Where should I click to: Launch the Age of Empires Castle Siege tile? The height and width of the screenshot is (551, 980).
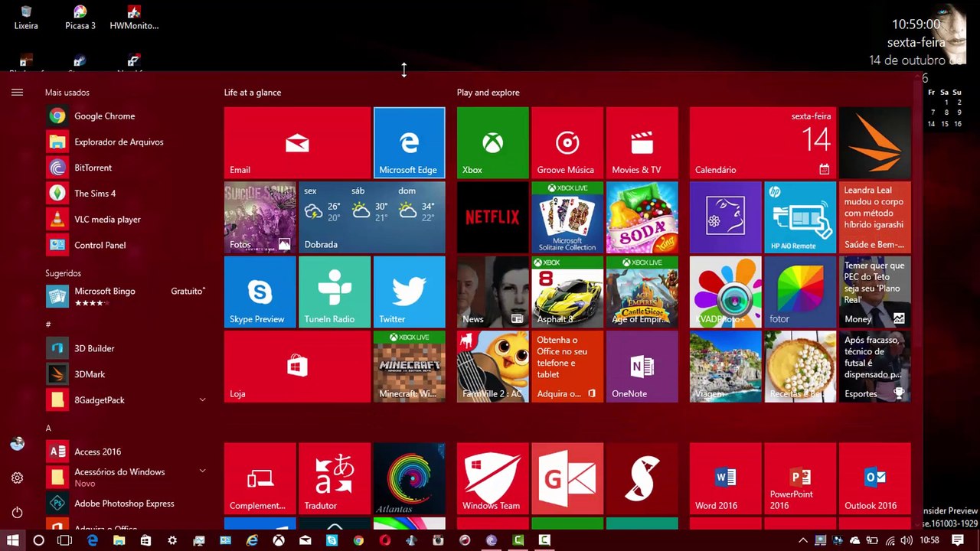click(x=642, y=292)
